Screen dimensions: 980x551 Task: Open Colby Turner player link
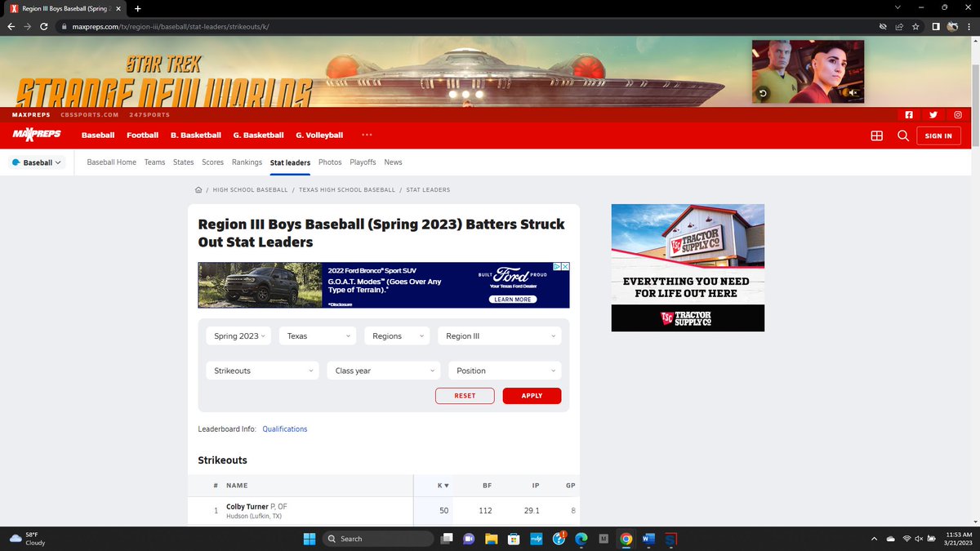pyautogui.click(x=247, y=507)
